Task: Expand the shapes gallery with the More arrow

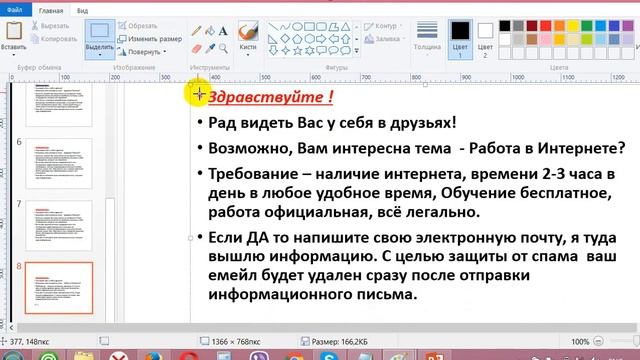Action: pos(356,51)
